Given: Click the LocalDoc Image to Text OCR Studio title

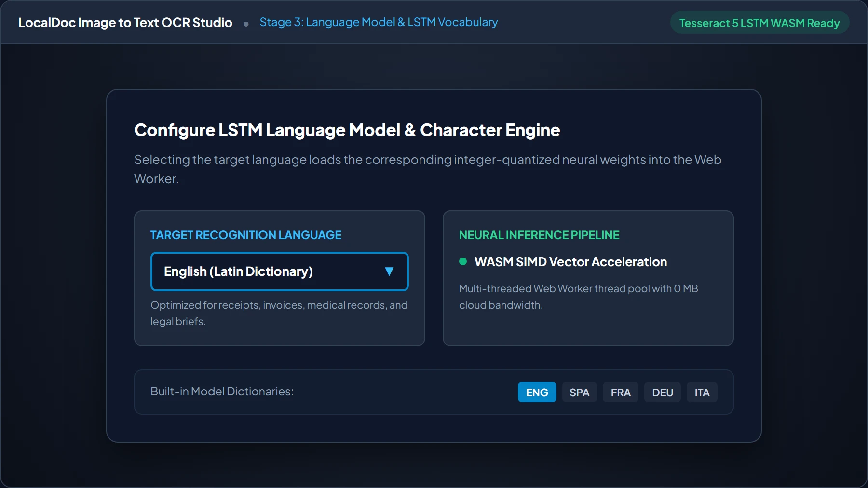Looking at the screenshot, I should coord(125,23).
